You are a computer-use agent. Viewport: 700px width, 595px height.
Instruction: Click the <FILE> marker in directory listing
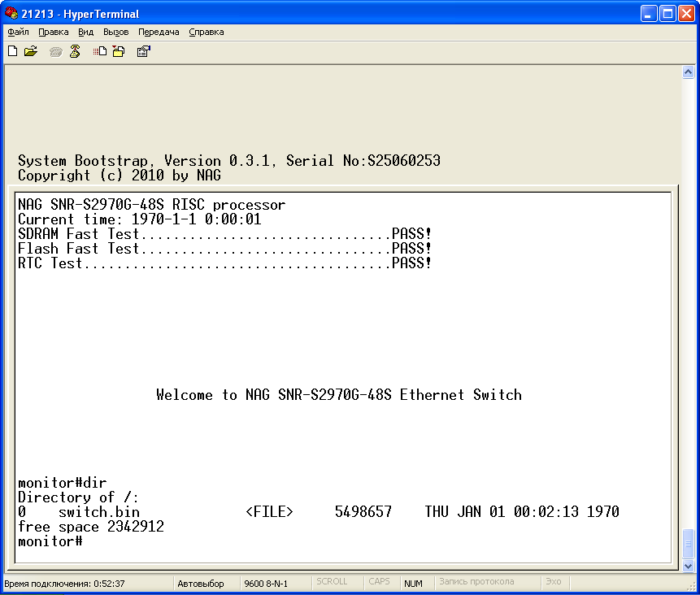[270, 511]
